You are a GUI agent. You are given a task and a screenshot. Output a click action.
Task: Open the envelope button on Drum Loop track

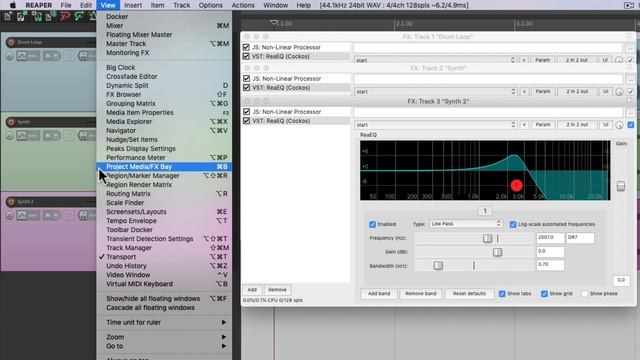[22, 56]
